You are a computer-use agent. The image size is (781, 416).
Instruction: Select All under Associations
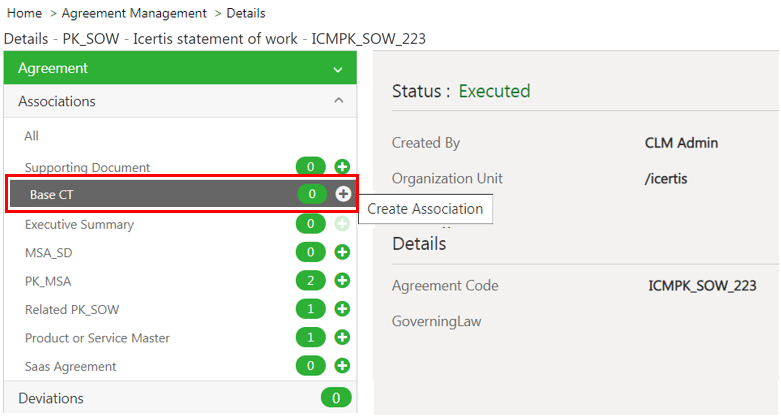click(32, 136)
